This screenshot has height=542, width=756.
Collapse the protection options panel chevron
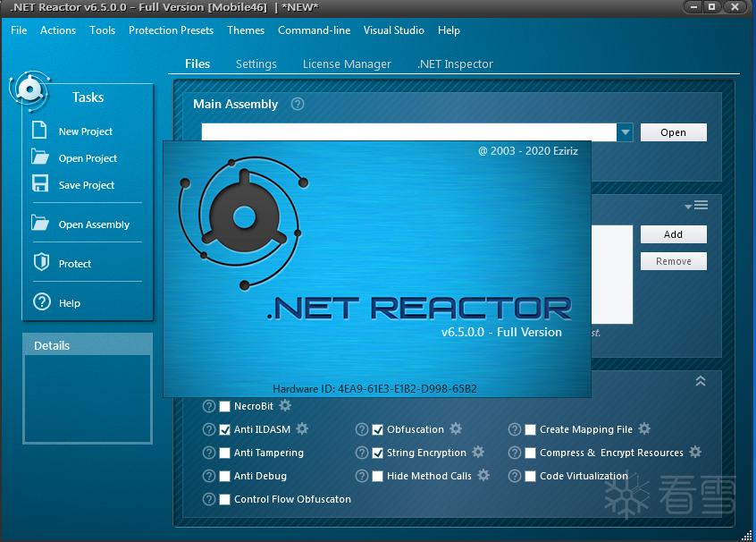click(701, 381)
